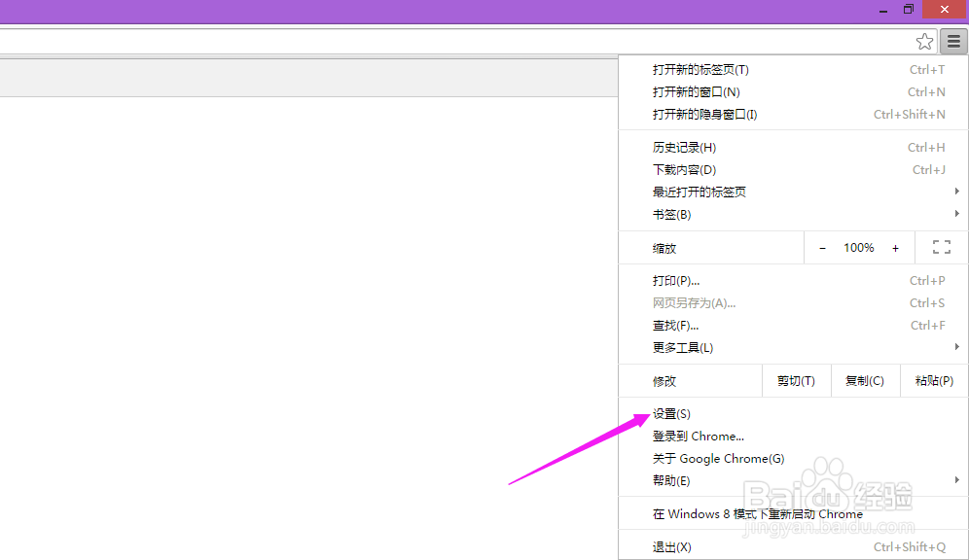Choose Print 打印(P)... from menu
This screenshot has width=969, height=560.
coord(793,281)
